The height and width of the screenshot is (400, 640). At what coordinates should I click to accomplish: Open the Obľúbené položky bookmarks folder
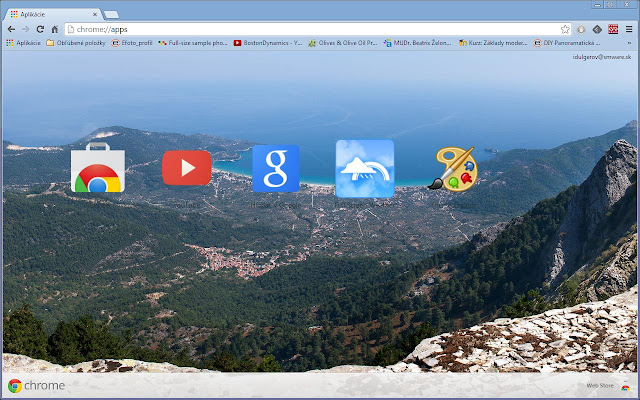76,43
